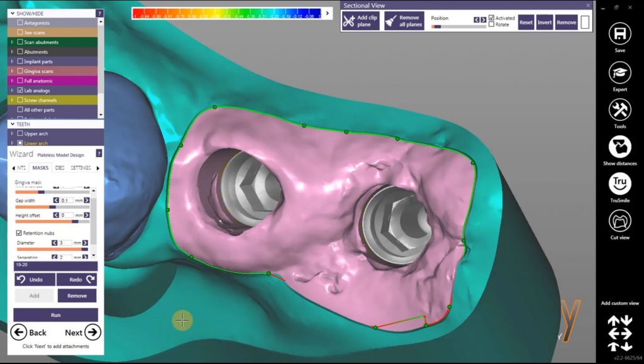
Task: Collapse the SHOW/HIDE panel
Action: pos(11,13)
